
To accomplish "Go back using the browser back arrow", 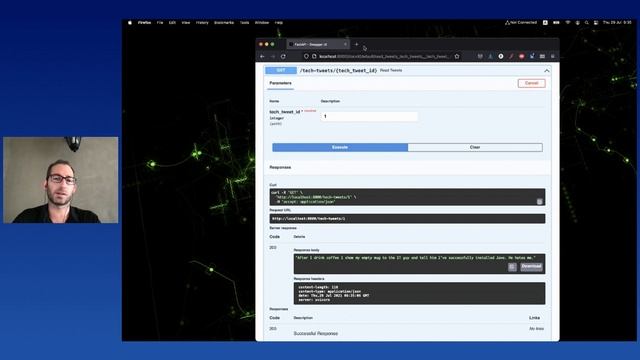I will 262,56.
